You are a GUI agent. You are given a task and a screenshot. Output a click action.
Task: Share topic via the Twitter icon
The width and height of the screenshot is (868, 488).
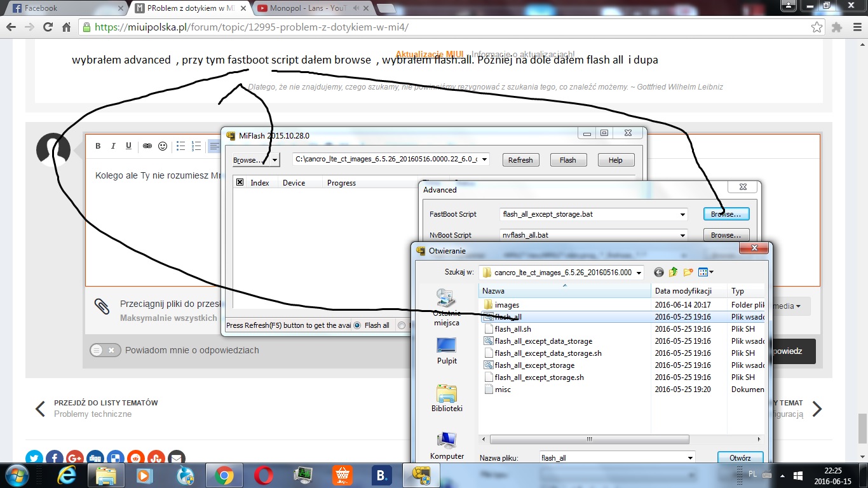point(34,457)
